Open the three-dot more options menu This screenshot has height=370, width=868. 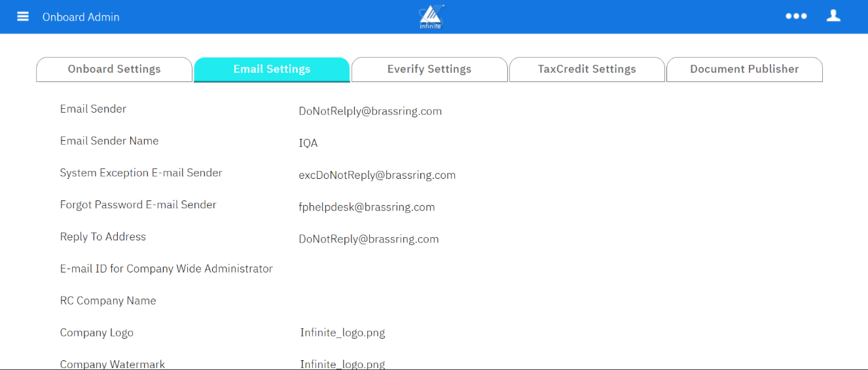pyautogui.click(x=796, y=16)
